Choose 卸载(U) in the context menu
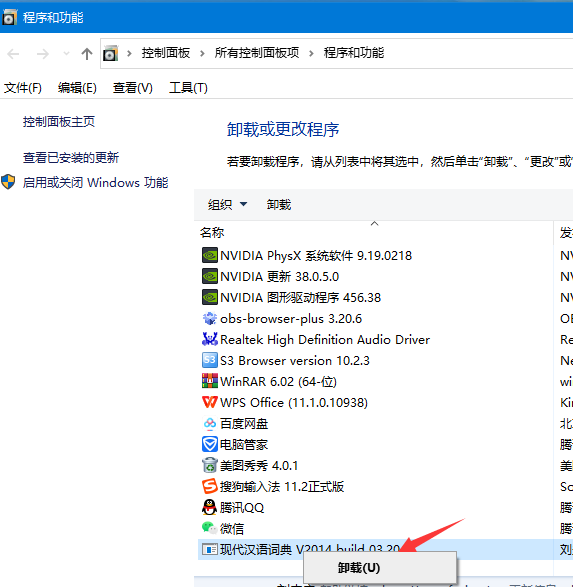The width and height of the screenshot is (573, 587). click(380, 568)
